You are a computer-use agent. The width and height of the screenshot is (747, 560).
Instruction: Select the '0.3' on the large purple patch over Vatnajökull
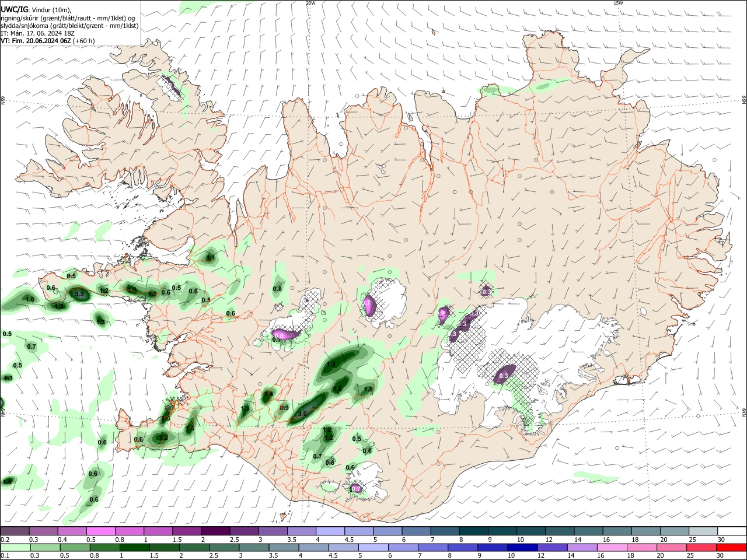(x=504, y=375)
